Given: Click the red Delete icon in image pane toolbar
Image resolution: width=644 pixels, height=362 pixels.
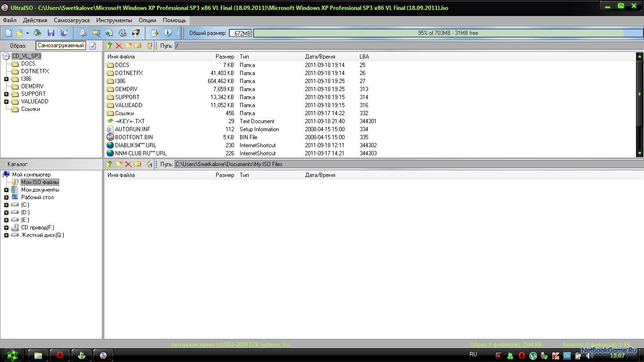Looking at the screenshot, I should [x=119, y=46].
